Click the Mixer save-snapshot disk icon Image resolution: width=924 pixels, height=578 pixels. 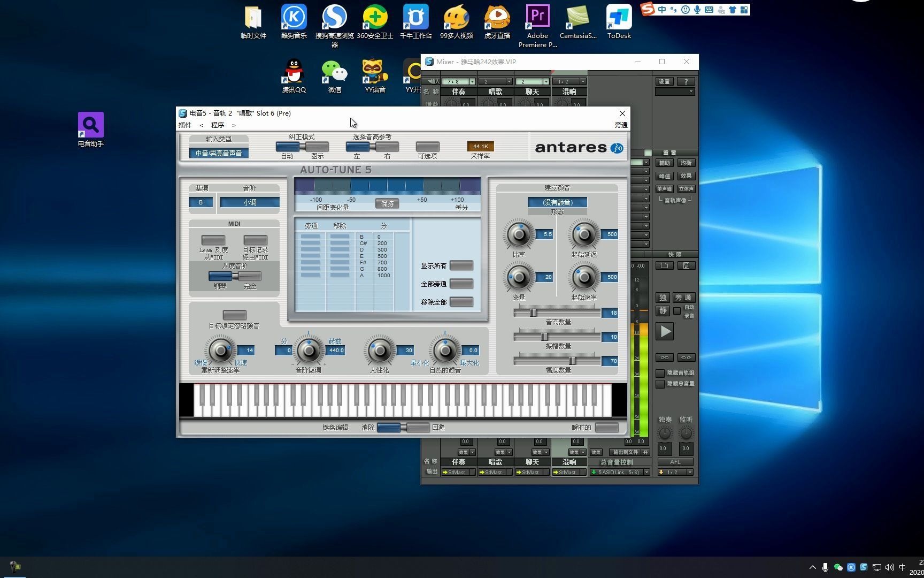pyautogui.click(x=686, y=265)
